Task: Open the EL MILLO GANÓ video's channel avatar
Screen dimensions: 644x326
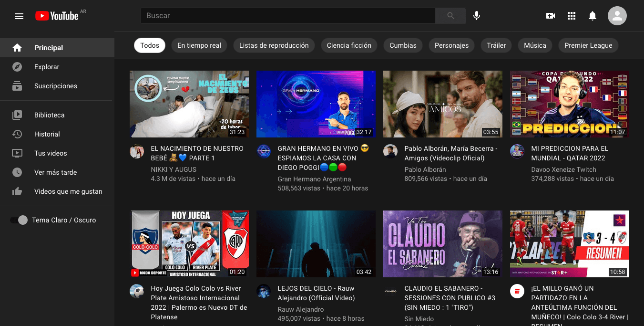Action: pos(517,291)
